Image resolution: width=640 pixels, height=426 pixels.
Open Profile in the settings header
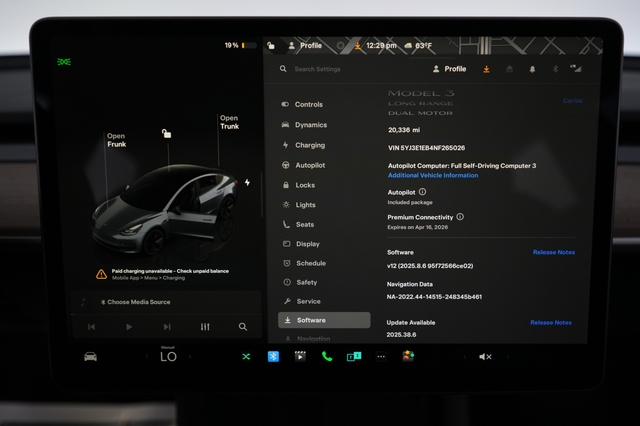[x=449, y=69]
